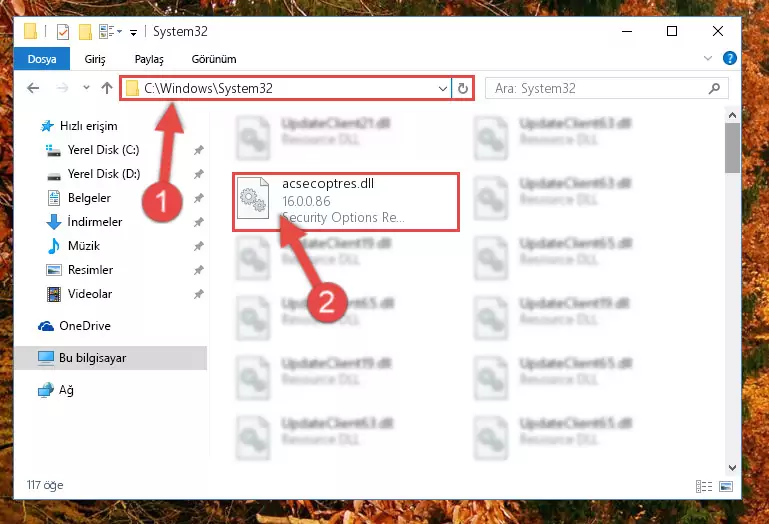This screenshot has height=524, width=769.
Task: Click the pin icon beside Yerel Disk (D:)
Action: click(199, 174)
